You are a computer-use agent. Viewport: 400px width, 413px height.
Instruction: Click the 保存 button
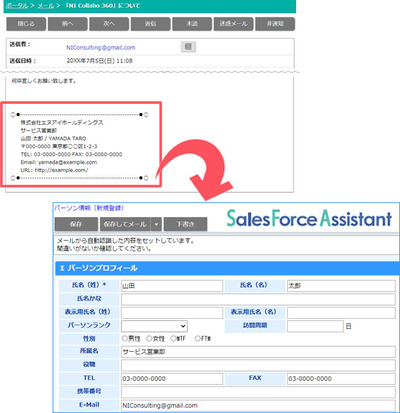point(76,224)
